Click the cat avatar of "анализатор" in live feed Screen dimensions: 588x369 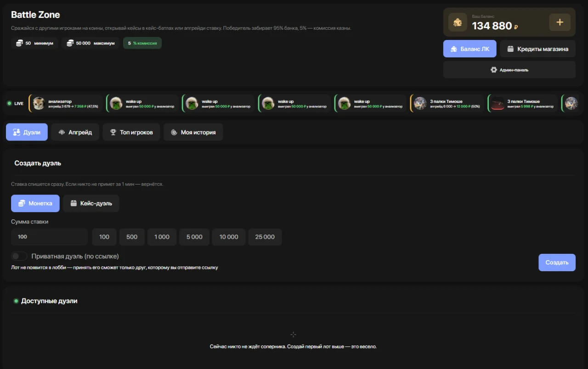point(39,103)
